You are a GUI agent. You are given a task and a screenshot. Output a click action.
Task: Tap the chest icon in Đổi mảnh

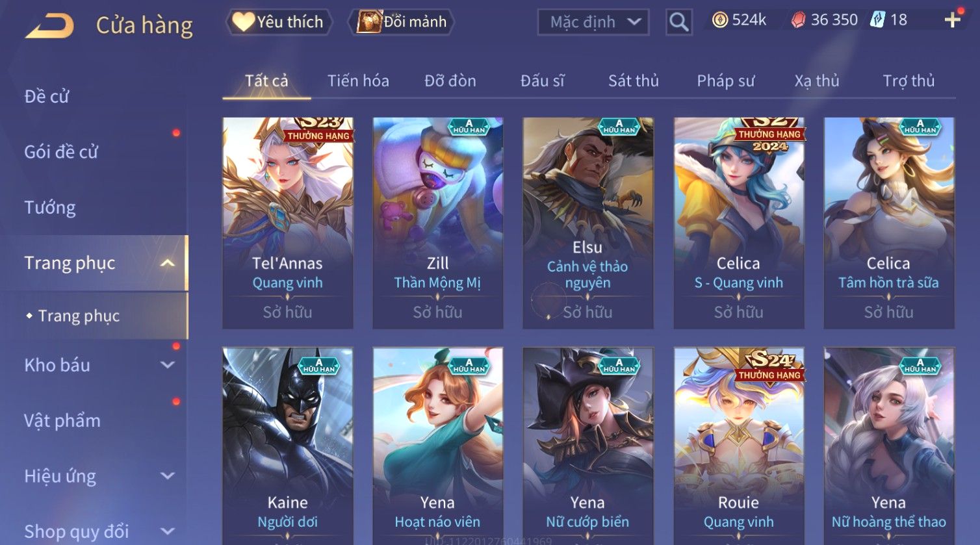click(x=369, y=21)
